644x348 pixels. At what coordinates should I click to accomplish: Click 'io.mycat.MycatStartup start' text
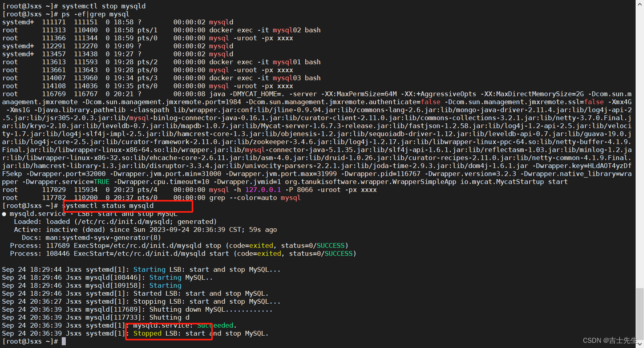514,182
